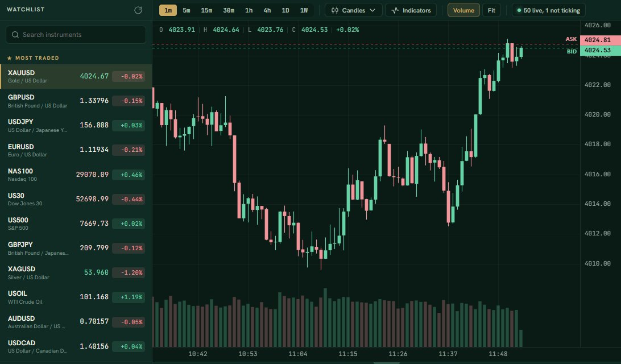Select NAS100 in the watchlist
Viewport: 621px width, 364px height.
76,175
